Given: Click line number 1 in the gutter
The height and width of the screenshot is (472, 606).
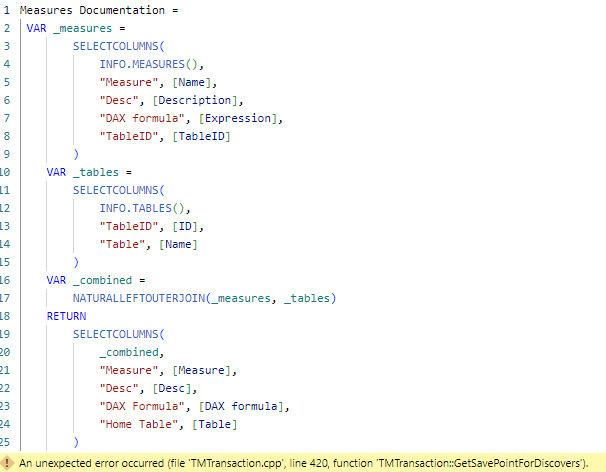Looking at the screenshot, I should (7, 10).
